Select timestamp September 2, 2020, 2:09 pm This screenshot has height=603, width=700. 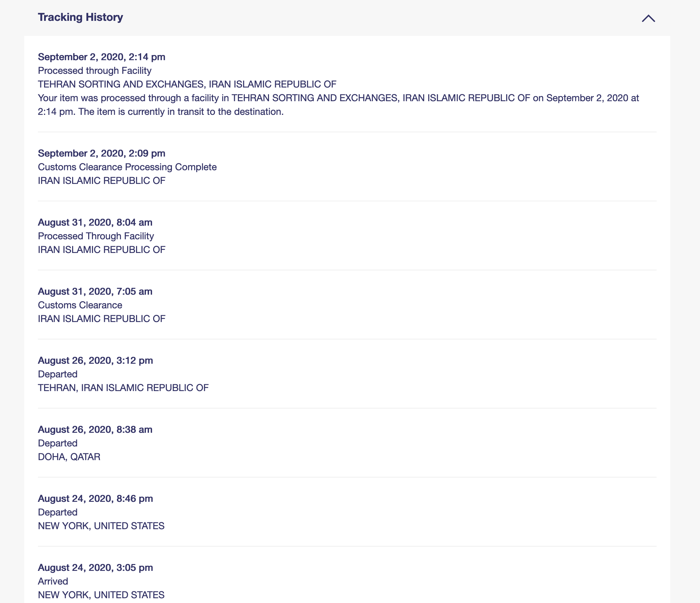[102, 153]
